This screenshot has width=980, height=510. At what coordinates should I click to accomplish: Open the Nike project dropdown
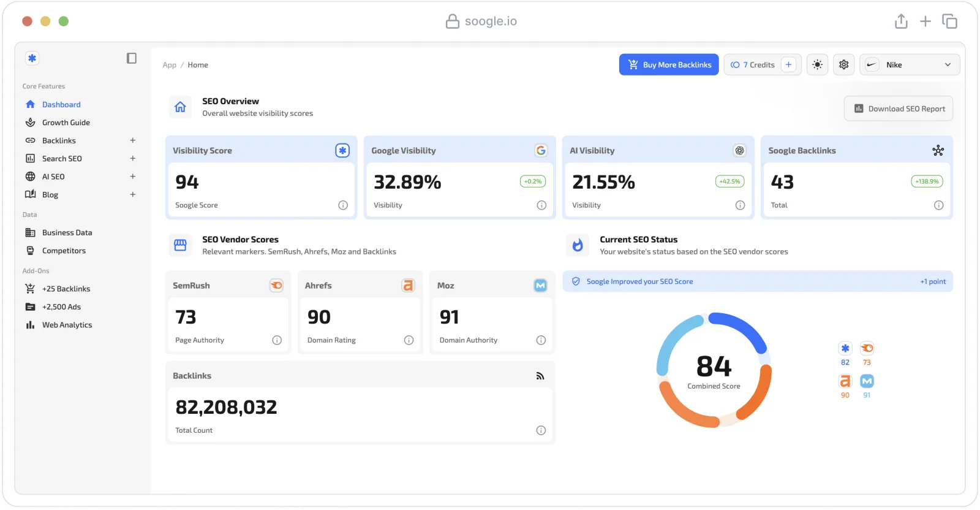pos(910,64)
